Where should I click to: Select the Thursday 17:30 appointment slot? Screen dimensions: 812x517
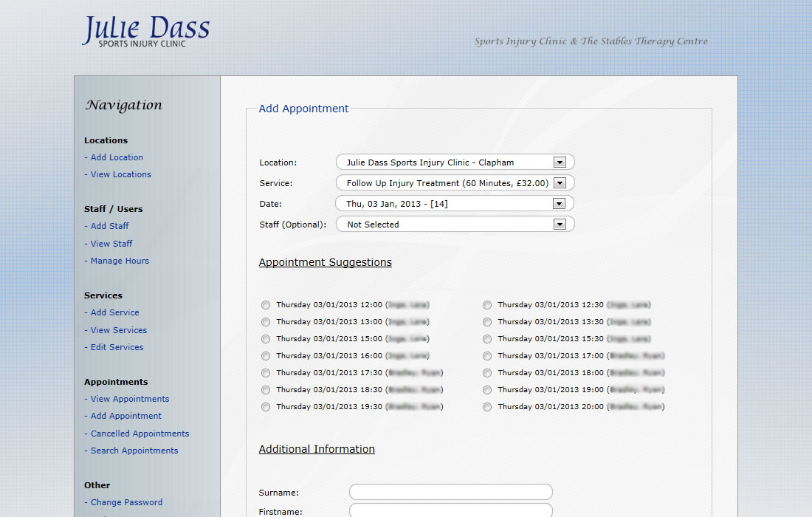tap(266, 373)
